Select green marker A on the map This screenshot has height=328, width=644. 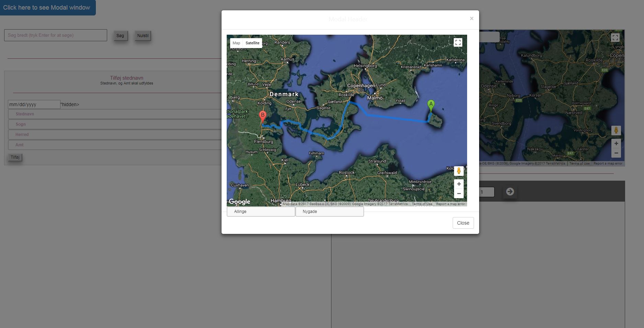[x=431, y=105]
